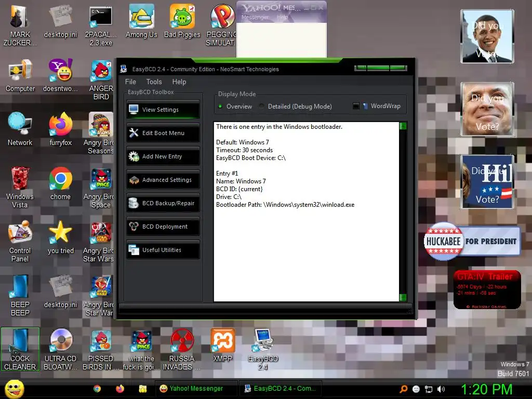Select the PISSED BIRDS IN desktop icon
532x399 pixels.
(x=101, y=349)
